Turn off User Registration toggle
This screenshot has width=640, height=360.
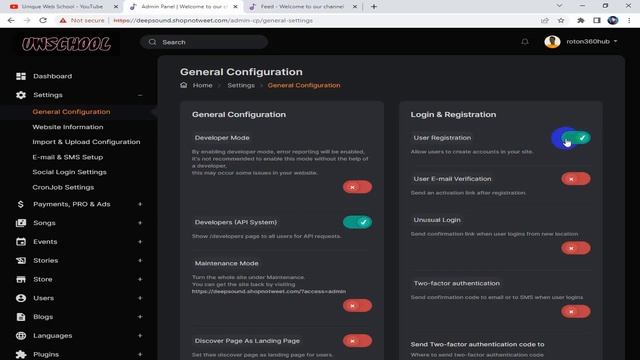(x=576, y=138)
